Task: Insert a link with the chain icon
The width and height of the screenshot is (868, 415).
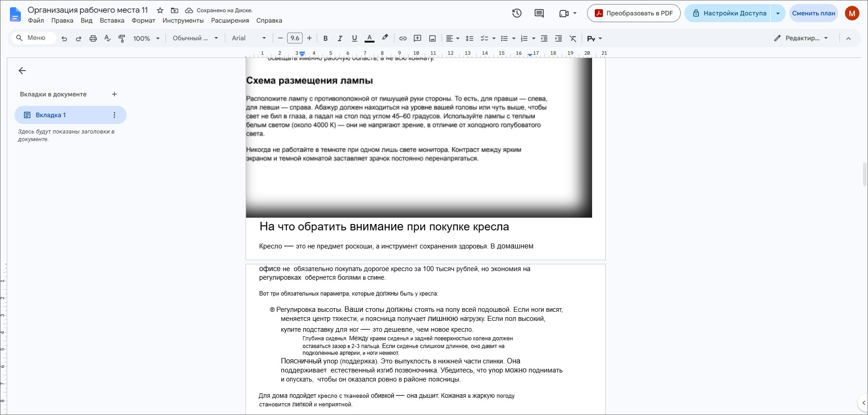Action: pos(403,38)
